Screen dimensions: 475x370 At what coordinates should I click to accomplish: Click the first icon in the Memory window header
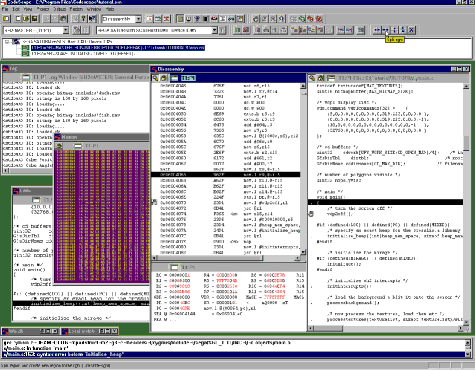59,146
